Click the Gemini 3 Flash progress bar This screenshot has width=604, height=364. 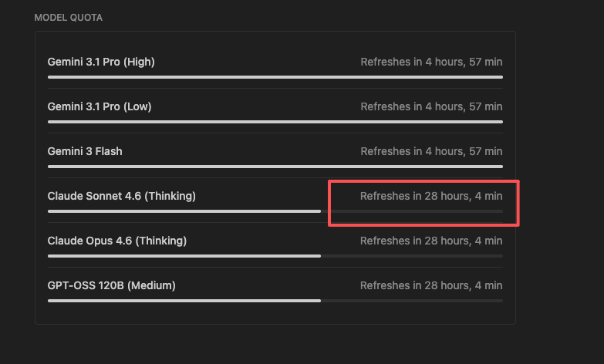[275, 167]
